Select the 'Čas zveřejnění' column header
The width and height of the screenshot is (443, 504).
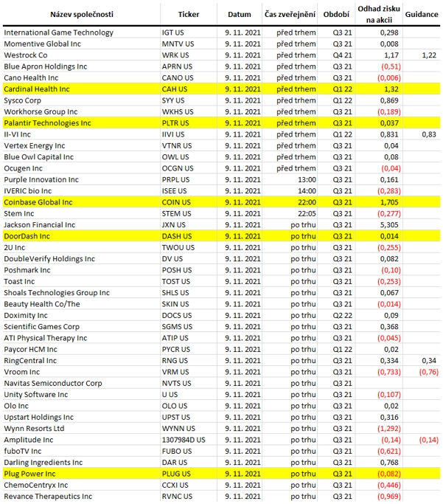point(290,15)
